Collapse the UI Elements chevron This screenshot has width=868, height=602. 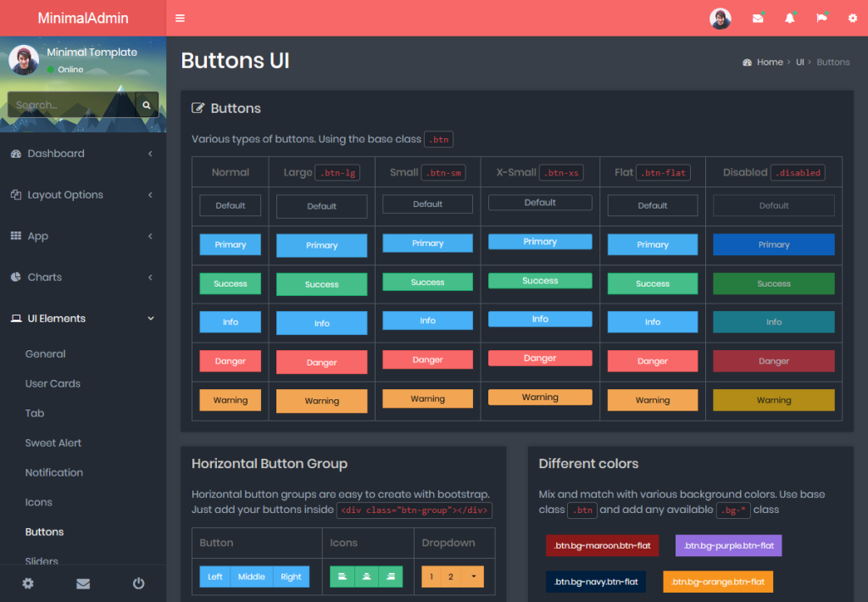(x=151, y=319)
